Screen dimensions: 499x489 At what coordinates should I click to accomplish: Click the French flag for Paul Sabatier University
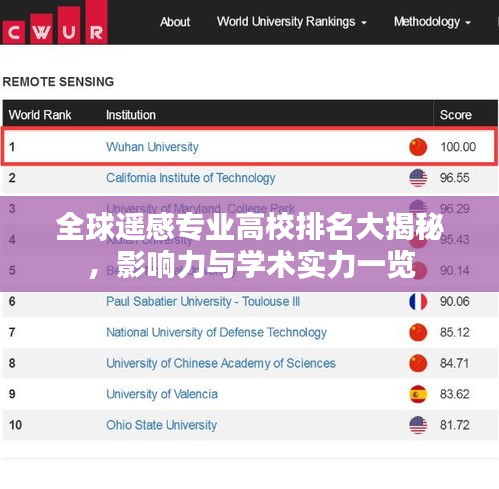point(418,302)
